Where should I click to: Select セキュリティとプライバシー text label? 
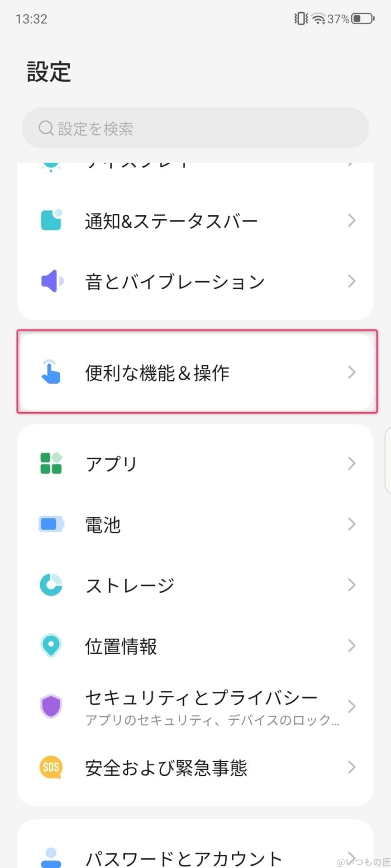(x=201, y=698)
